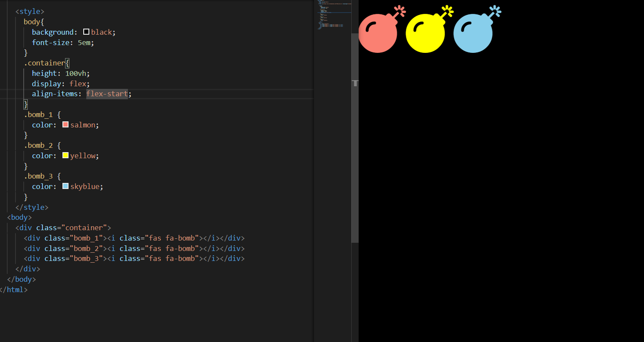Viewport: 644px width, 342px height.
Task: Click the div class="bomb_3" line
Action: [134, 258]
